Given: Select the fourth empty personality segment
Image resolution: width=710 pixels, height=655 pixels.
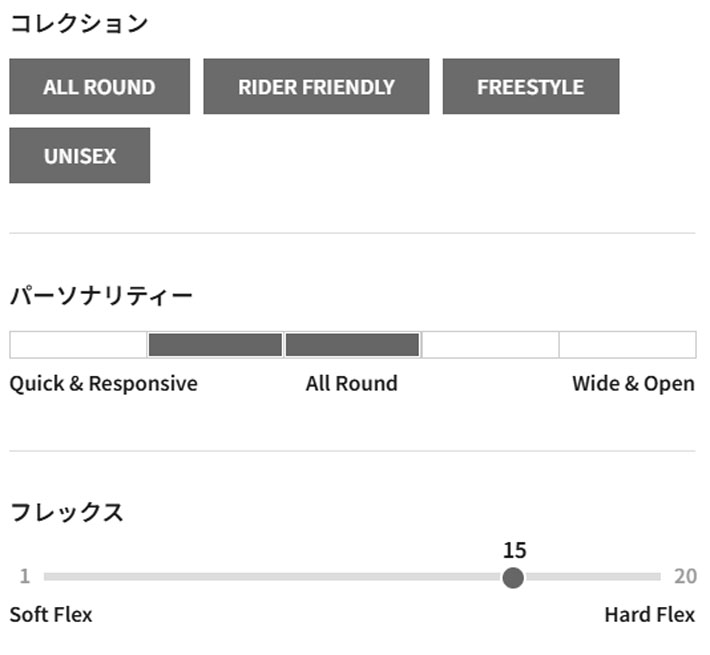Looking at the screenshot, I should [x=490, y=345].
